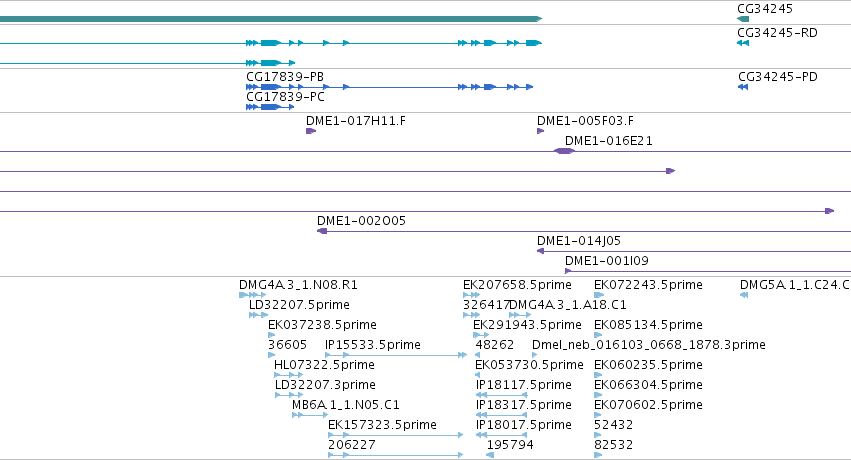This screenshot has height=460, width=851.
Task: Select the DME1-016E21 feature label
Action: (608, 140)
